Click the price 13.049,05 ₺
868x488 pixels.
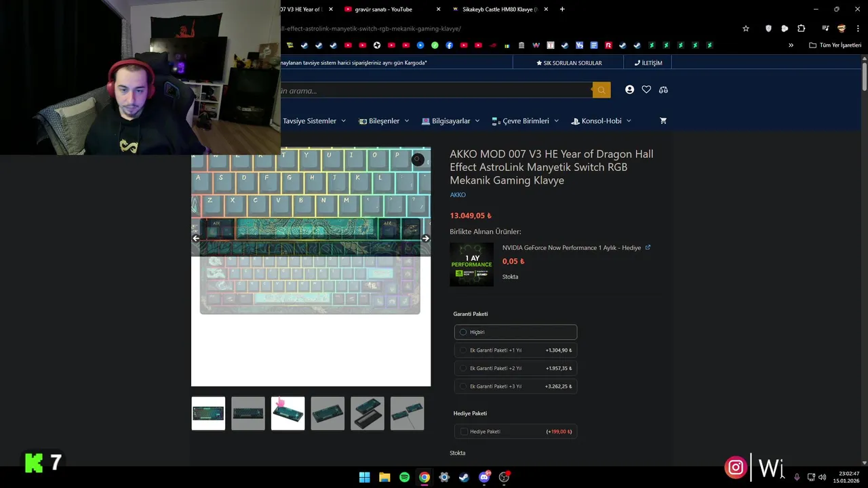click(471, 216)
